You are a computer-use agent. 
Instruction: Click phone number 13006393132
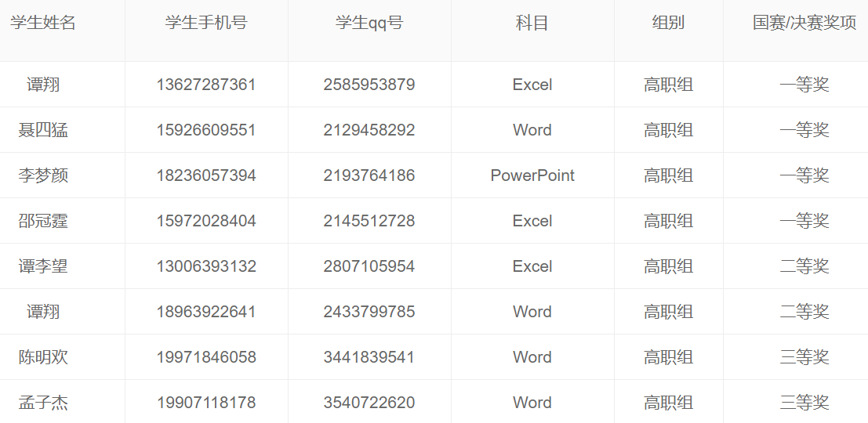click(206, 266)
